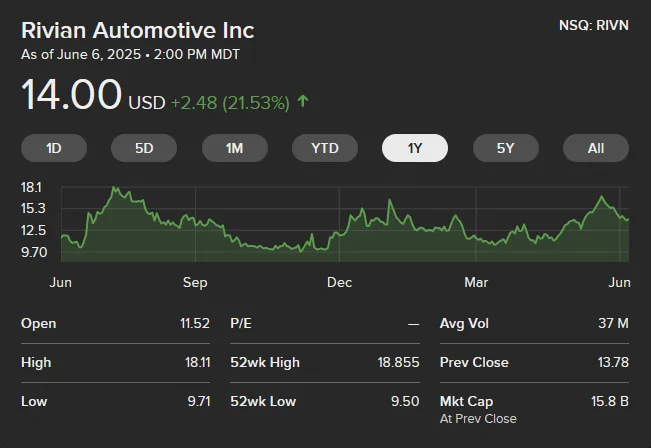Click the High value 18.11
651x448 pixels.
(198, 362)
